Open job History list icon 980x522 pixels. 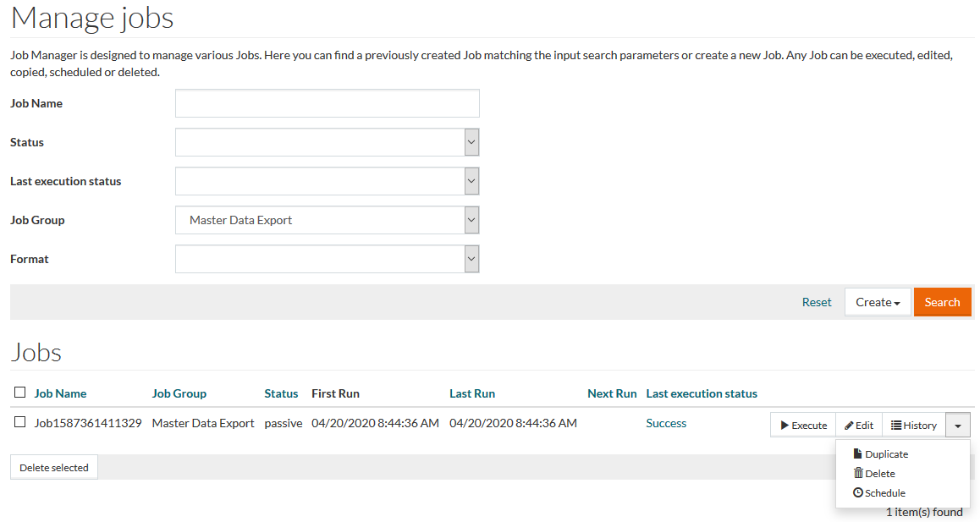(896, 426)
